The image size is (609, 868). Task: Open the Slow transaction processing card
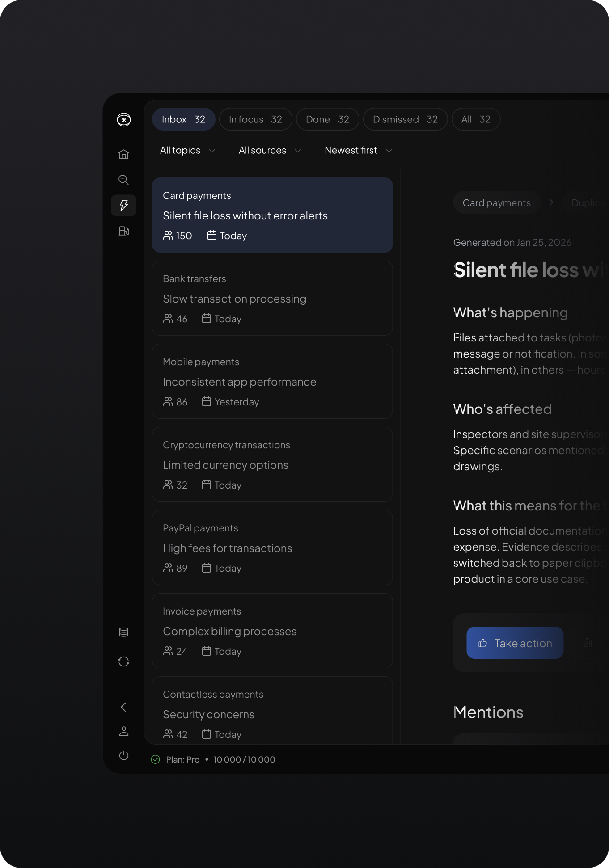[x=272, y=298]
